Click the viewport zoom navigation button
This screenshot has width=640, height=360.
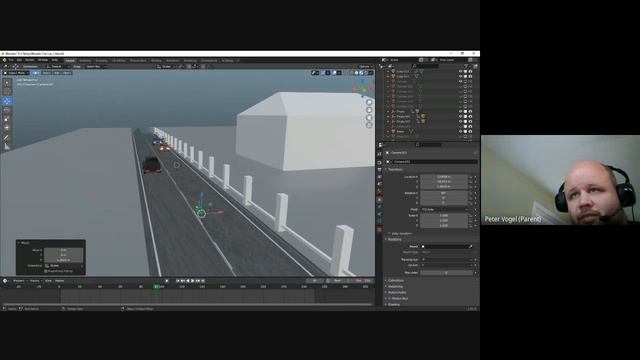[x=369, y=102]
